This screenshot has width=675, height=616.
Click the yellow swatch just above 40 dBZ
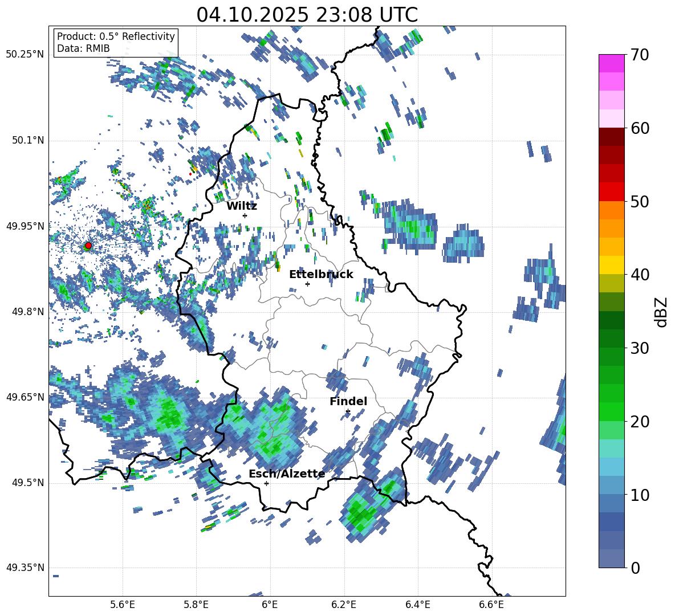click(x=611, y=265)
